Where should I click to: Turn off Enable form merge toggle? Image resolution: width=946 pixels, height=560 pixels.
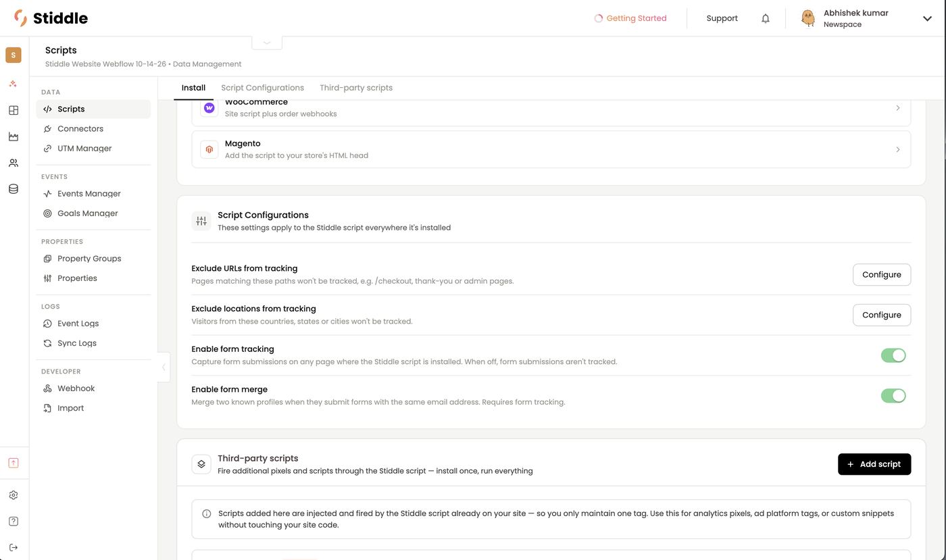point(893,396)
